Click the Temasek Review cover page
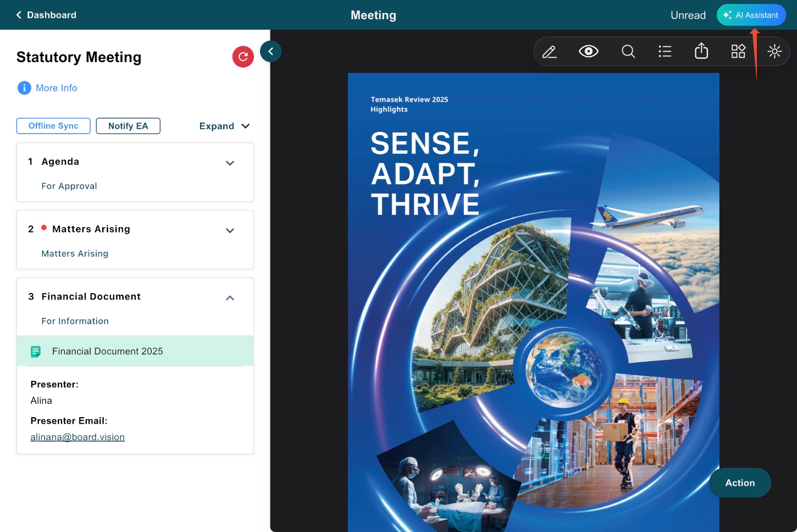 click(533, 302)
